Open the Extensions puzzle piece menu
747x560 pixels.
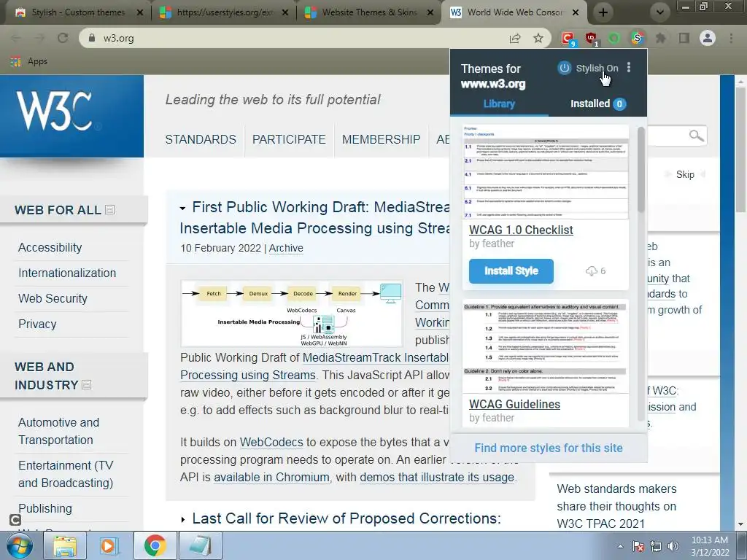660,38
